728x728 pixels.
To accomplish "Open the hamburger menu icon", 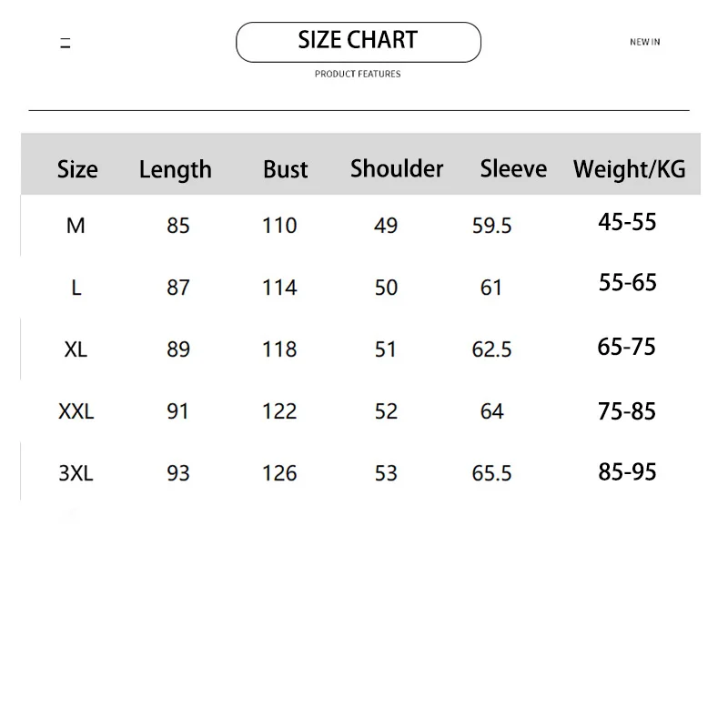I will [66, 43].
